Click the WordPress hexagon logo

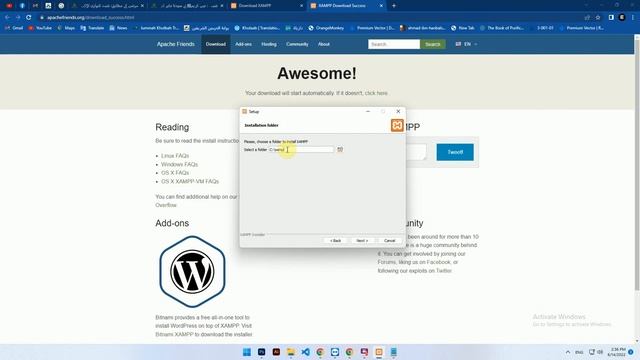[192, 271]
